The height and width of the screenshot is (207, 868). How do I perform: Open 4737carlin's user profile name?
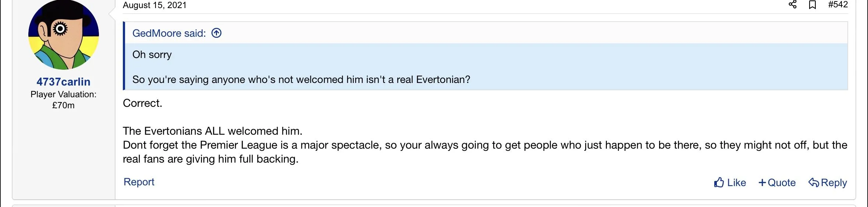pos(63,82)
